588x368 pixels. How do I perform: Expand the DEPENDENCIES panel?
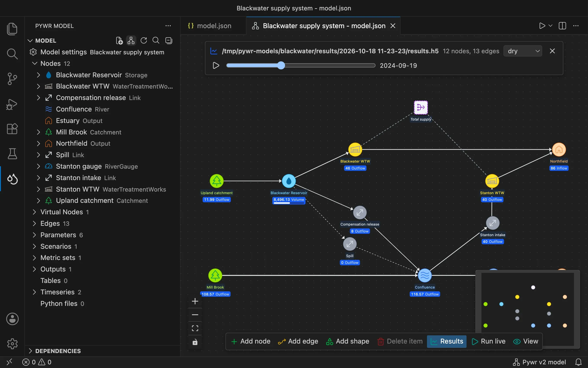pos(30,351)
